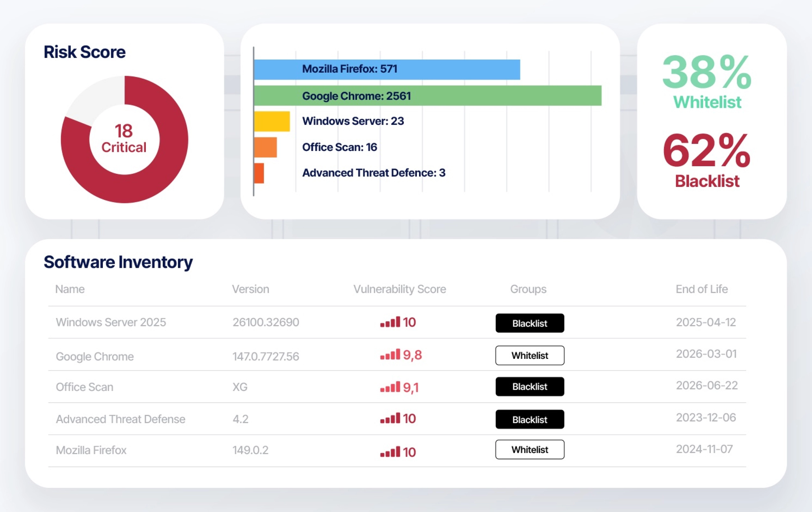The width and height of the screenshot is (812, 512).
Task: Click the 62% Blacklist statistic
Action: (707, 160)
